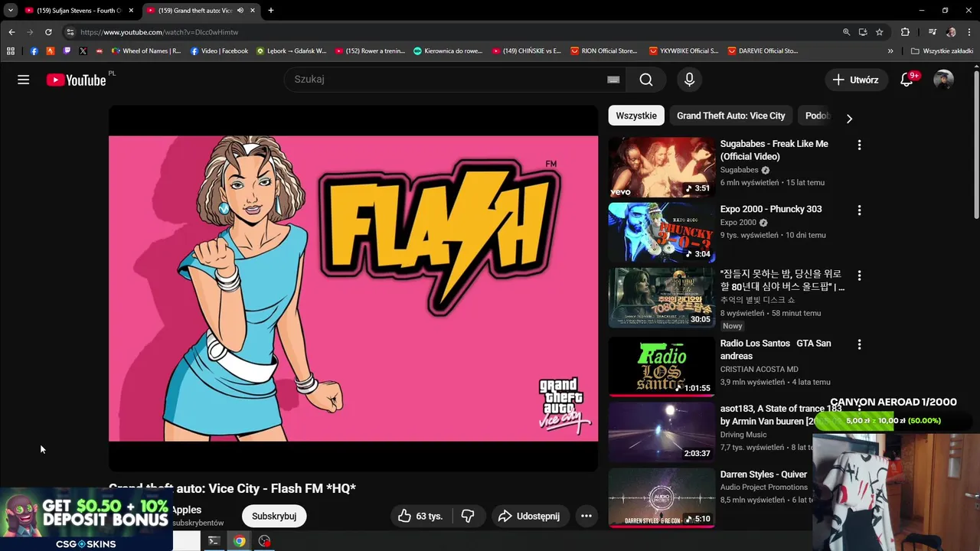
Task: Open Kierownica do rowe... bookmark
Action: [x=448, y=51]
